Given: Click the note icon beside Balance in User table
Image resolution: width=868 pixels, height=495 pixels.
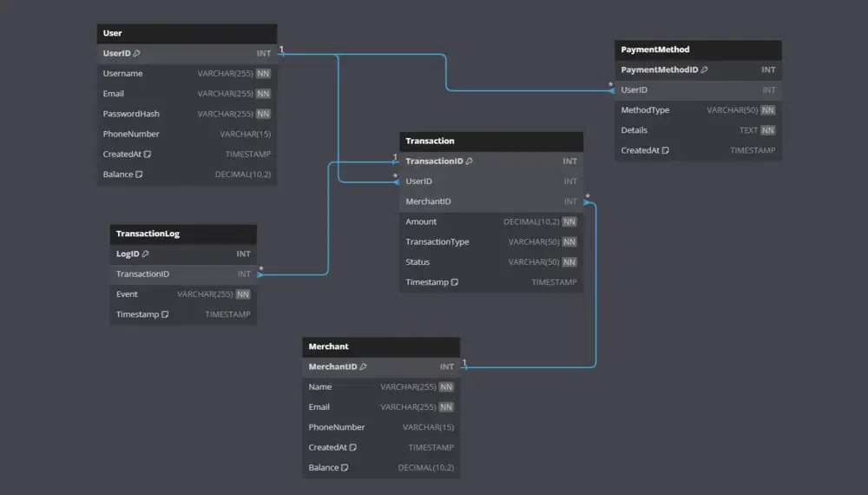Looking at the screenshot, I should click(139, 175).
